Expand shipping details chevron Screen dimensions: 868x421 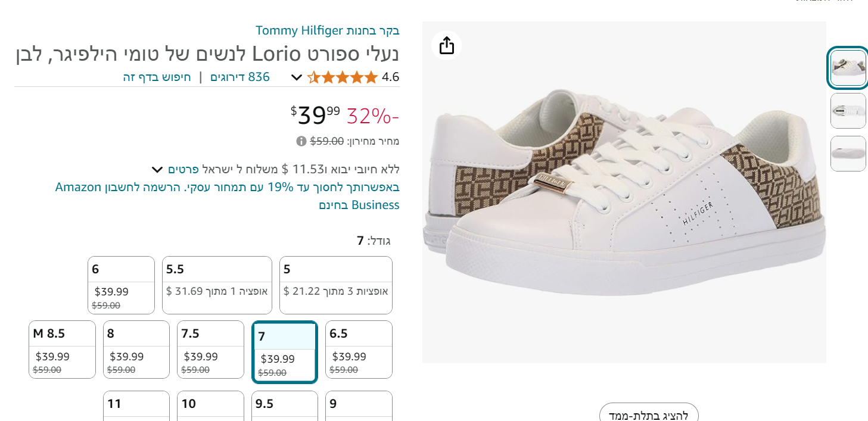point(157,169)
